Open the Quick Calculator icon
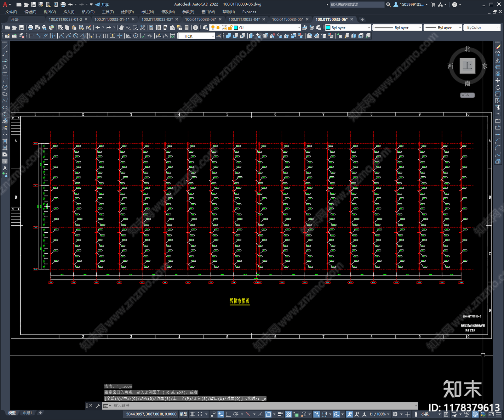Screen dimensions: 504x420 tap(186, 28)
